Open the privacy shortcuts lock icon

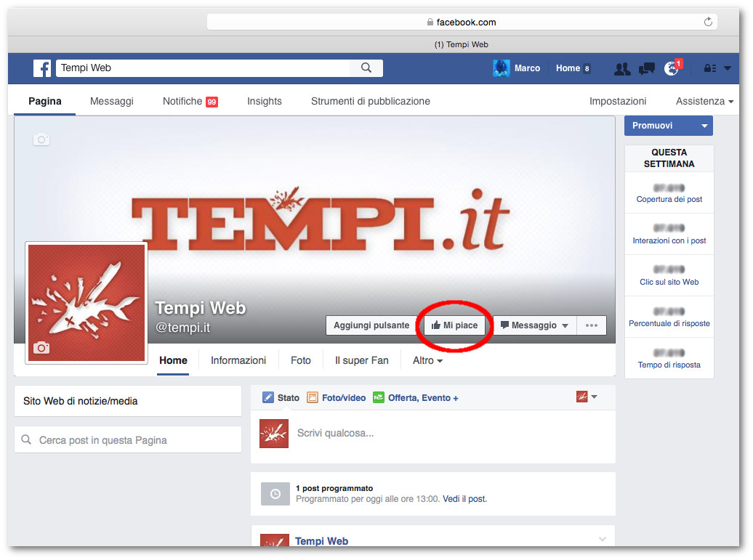710,68
